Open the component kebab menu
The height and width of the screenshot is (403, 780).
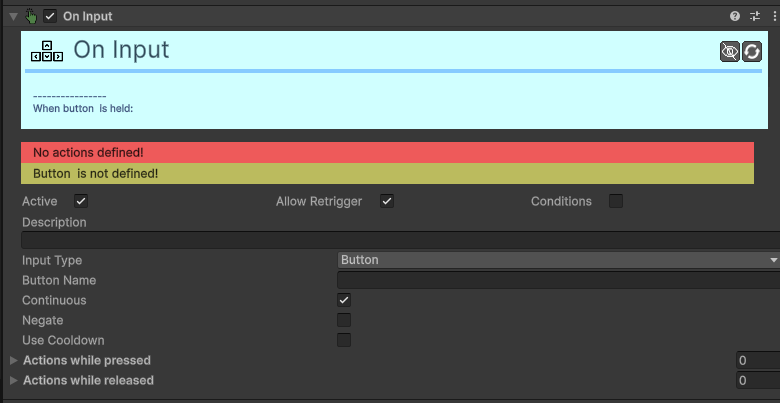(x=775, y=16)
